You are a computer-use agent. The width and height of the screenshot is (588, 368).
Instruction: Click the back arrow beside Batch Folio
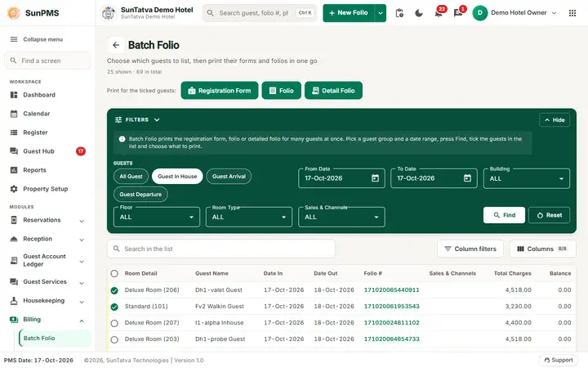coord(116,45)
